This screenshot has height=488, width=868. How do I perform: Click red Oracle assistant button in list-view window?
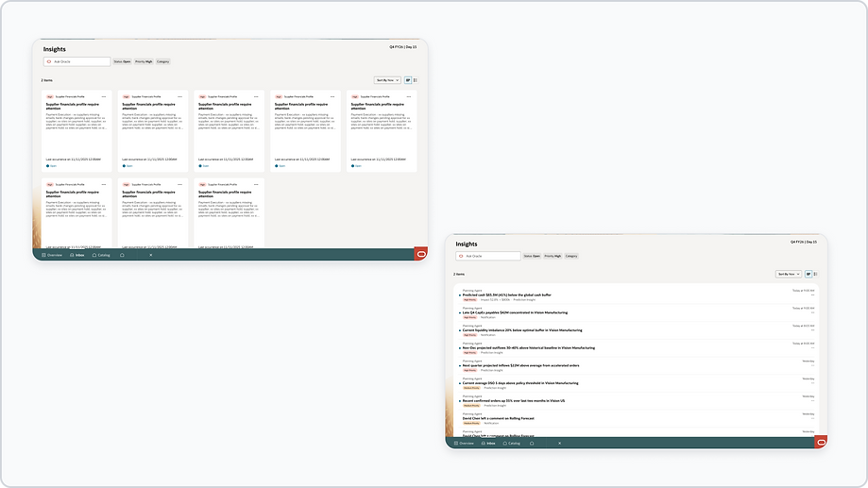(x=822, y=442)
